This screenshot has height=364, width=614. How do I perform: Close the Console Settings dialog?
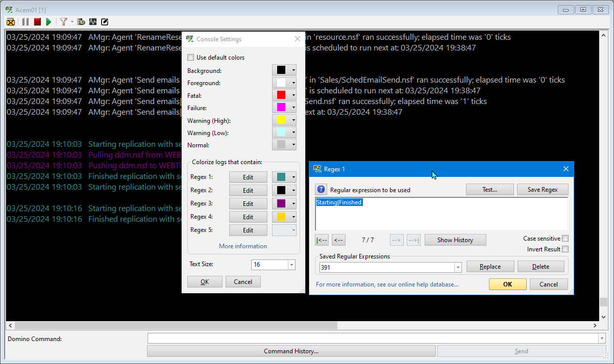pyautogui.click(x=298, y=39)
